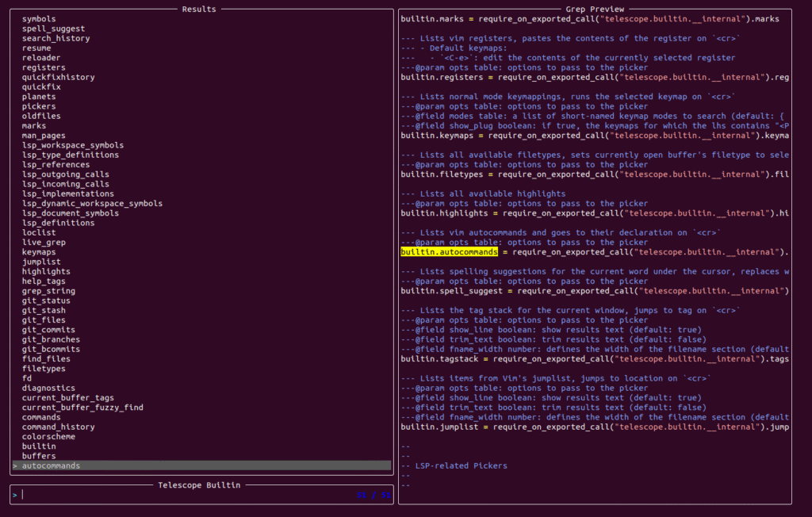Pick the diagnostics result entry
The width and height of the screenshot is (812, 517).
pyautogui.click(x=48, y=388)
